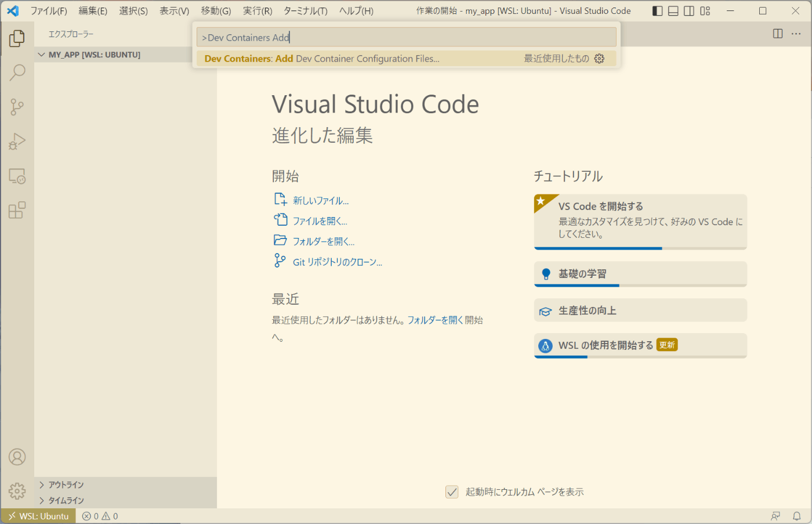
Task: Click in the command palette input field
Action: (x=407, y=37)
